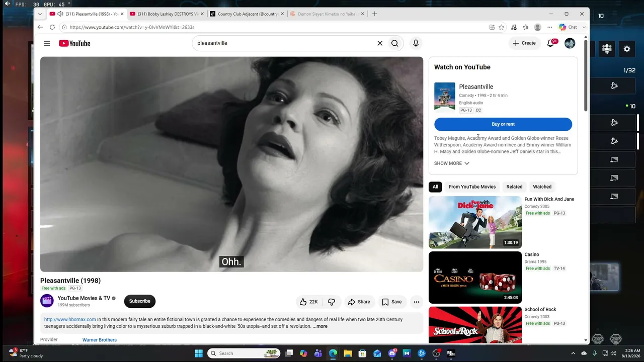Click the Pleasantville video player

231,164
